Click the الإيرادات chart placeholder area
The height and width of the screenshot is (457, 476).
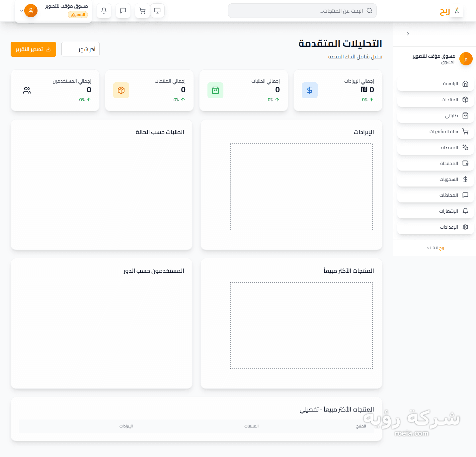[x=301, y=187]
